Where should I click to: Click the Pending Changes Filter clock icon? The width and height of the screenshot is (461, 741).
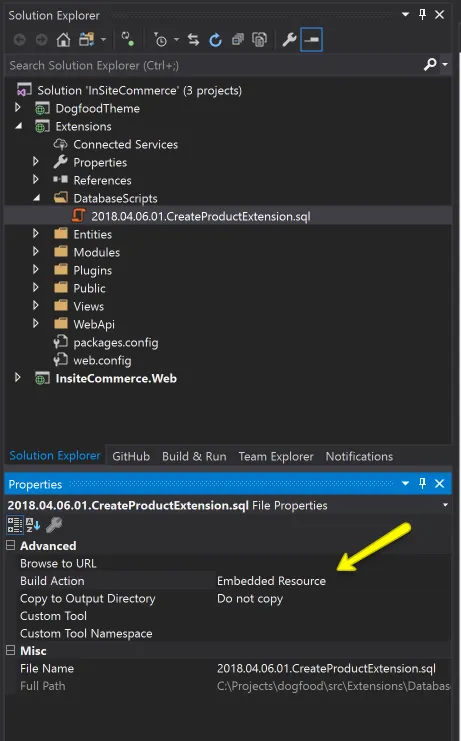pyautogui.click(x=160, y=40)
